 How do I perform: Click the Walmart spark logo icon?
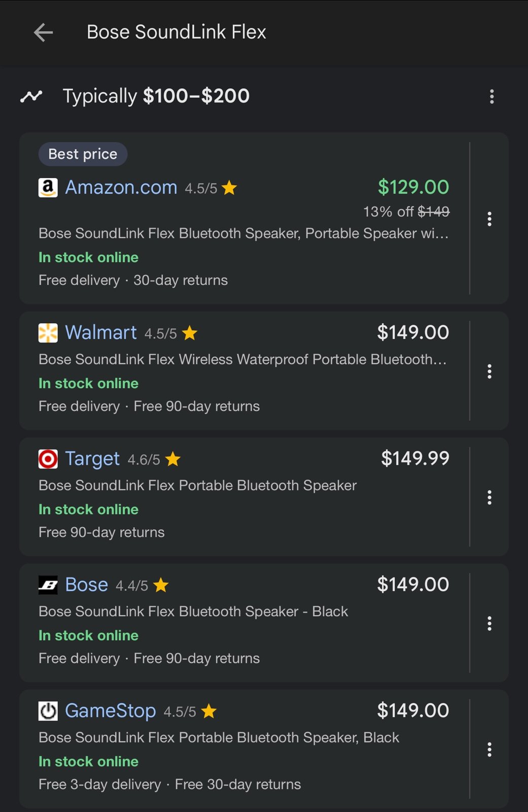click(x=48, y=333)
